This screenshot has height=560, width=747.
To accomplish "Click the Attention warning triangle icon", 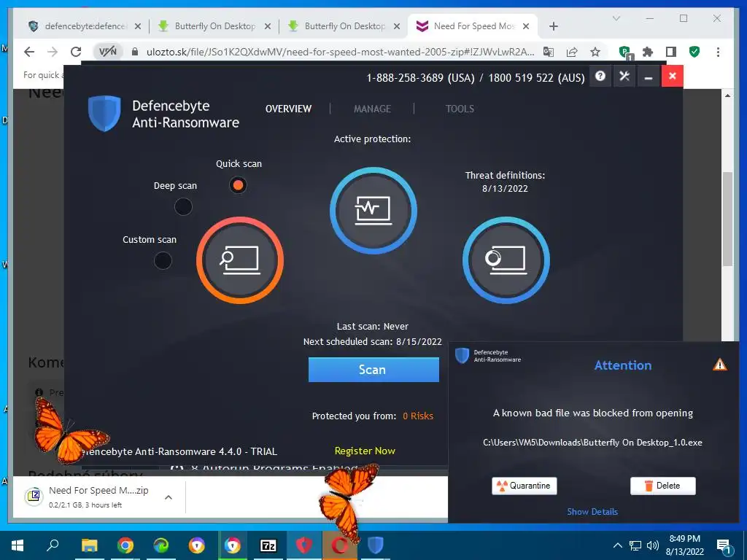I will click(x=719, y=365).
